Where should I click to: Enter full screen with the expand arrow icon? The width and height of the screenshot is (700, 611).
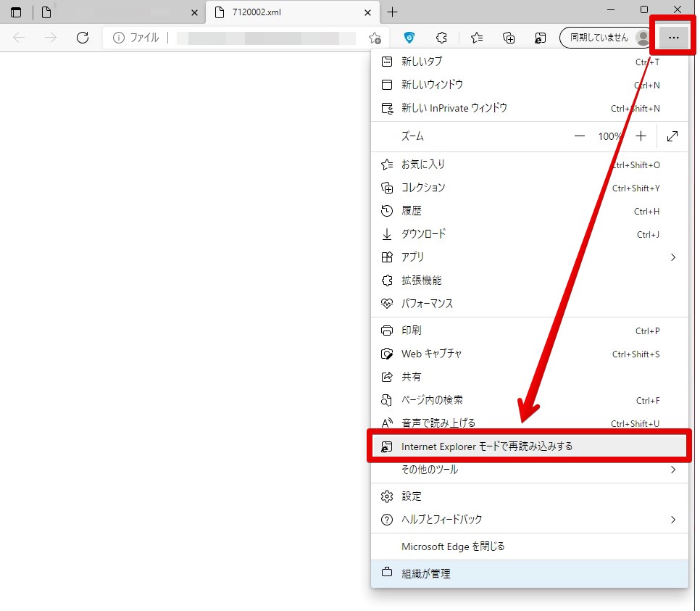[672, 136]
